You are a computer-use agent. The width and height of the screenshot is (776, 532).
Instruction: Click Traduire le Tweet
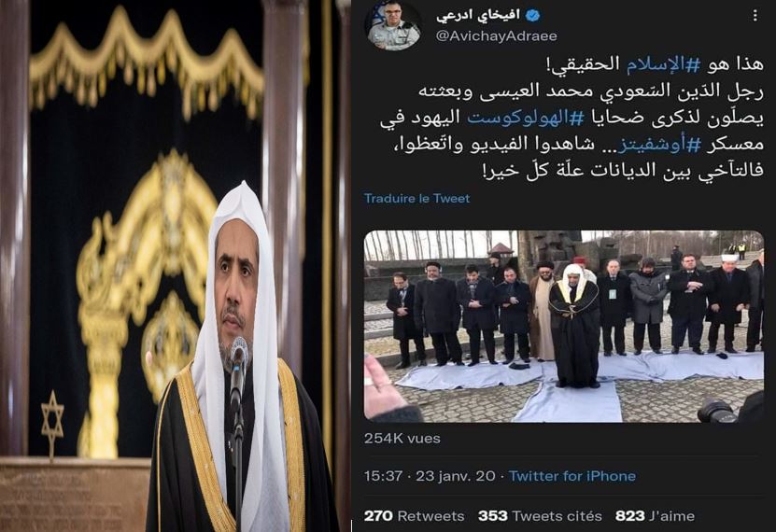coord(416,198)
